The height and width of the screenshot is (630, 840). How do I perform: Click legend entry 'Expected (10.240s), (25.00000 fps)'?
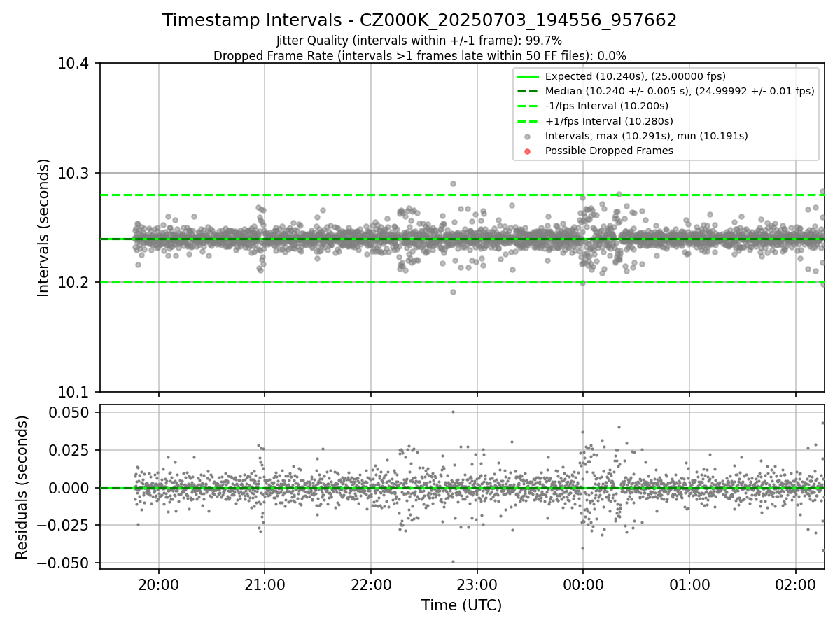(x=636, y=76)
